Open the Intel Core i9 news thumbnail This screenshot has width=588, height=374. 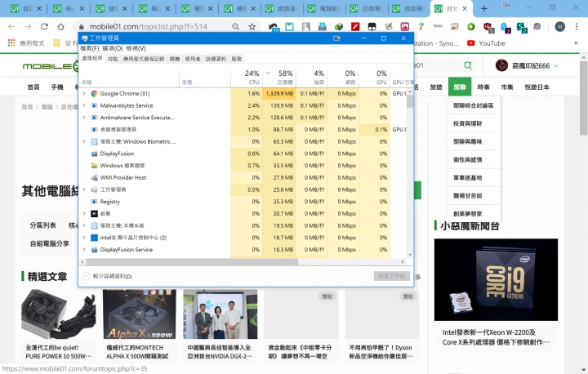coord(496,279)
